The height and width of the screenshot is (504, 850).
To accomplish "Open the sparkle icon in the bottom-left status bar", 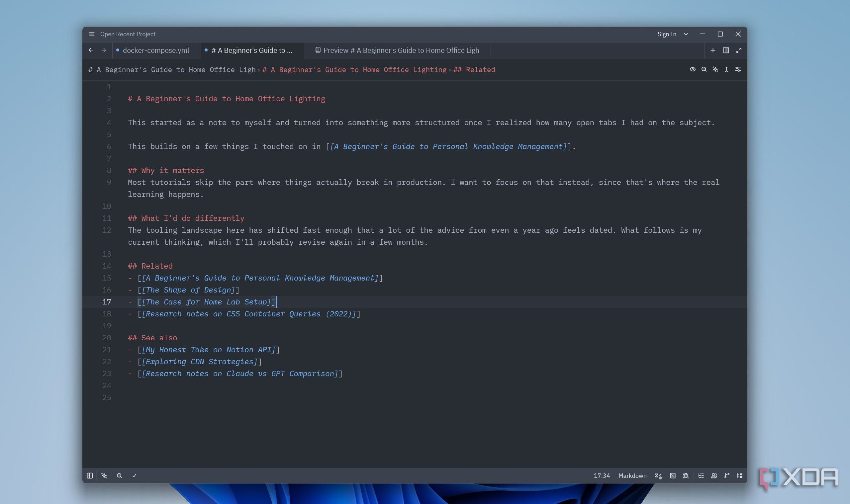I will (x=104, y=475).
